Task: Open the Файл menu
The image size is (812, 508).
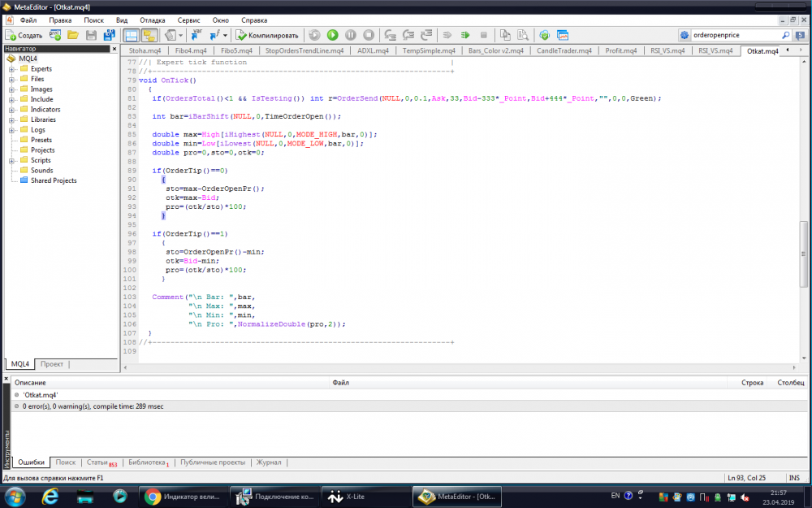Action: tap(28, 20)
